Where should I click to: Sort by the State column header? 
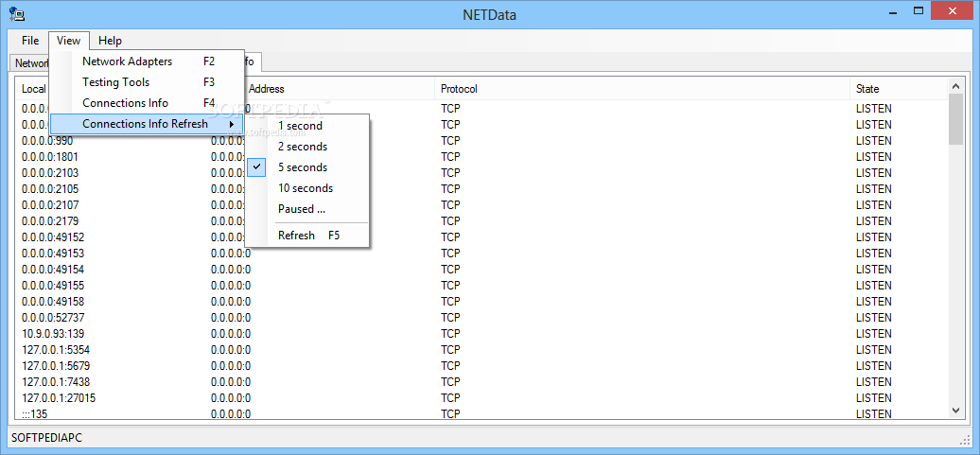[x=899, y=89]
